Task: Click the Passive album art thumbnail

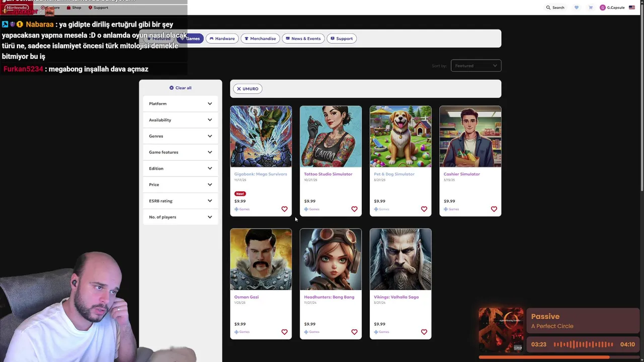Action: click(501, 330)
